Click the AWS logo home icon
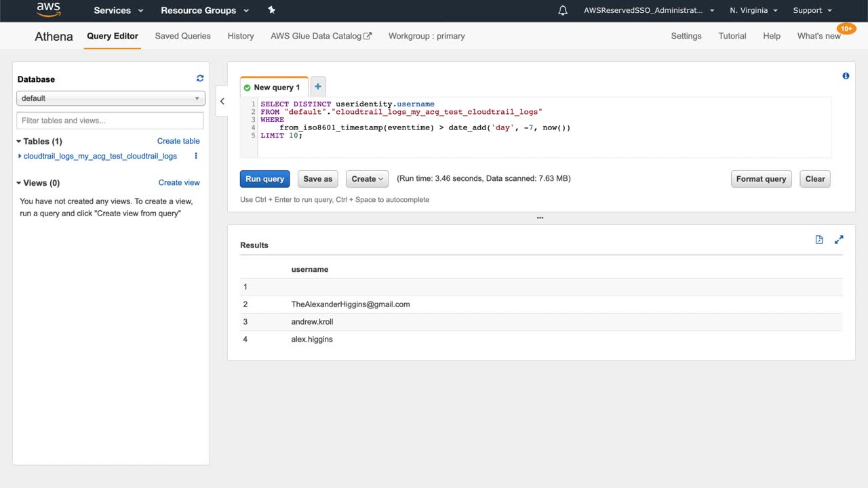Viewport: 868px width, 488px height. pyautogui.click(x=48, y=10)
